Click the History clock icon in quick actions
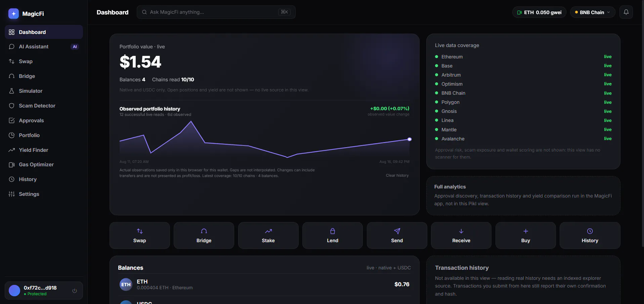The image size is (644, 304). (590, 231)
